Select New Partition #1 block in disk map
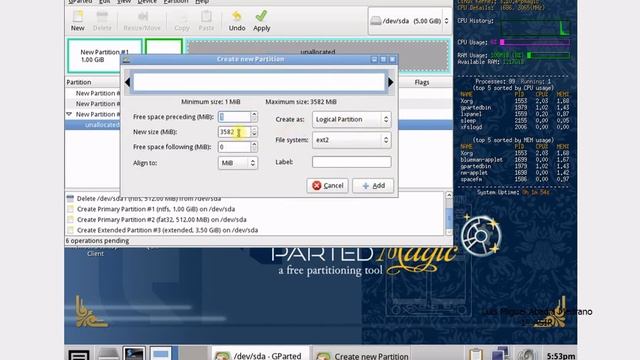The width and height of the screenshot is (640, 360). point(104,56)
